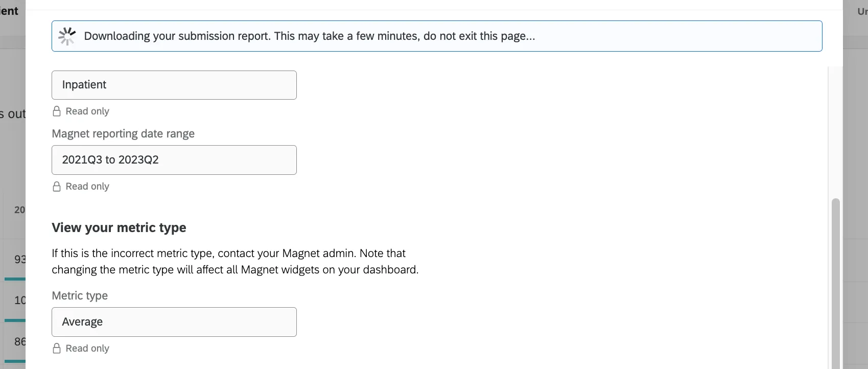Click the cut-off Ur text at top right

[862, 11]
